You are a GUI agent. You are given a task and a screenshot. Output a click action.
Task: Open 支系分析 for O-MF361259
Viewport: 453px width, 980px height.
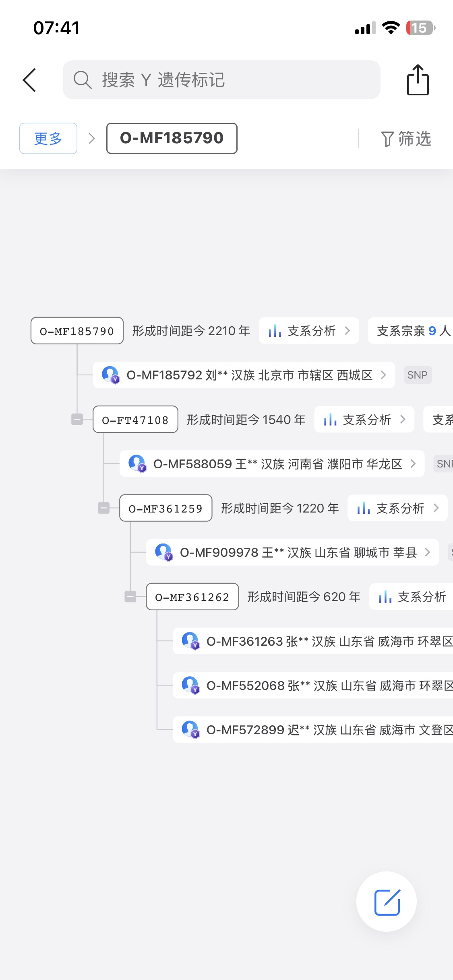tap(397, 508)
